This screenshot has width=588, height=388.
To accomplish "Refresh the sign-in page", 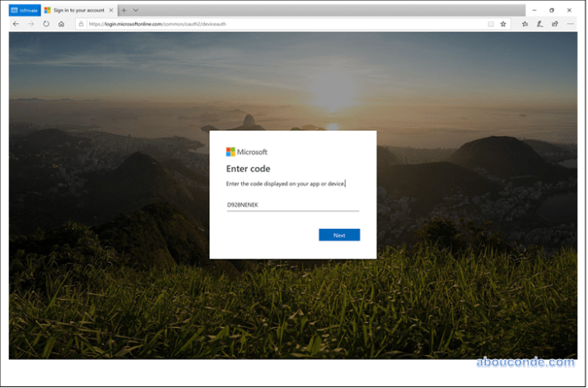I will click(x=46, y=24).
